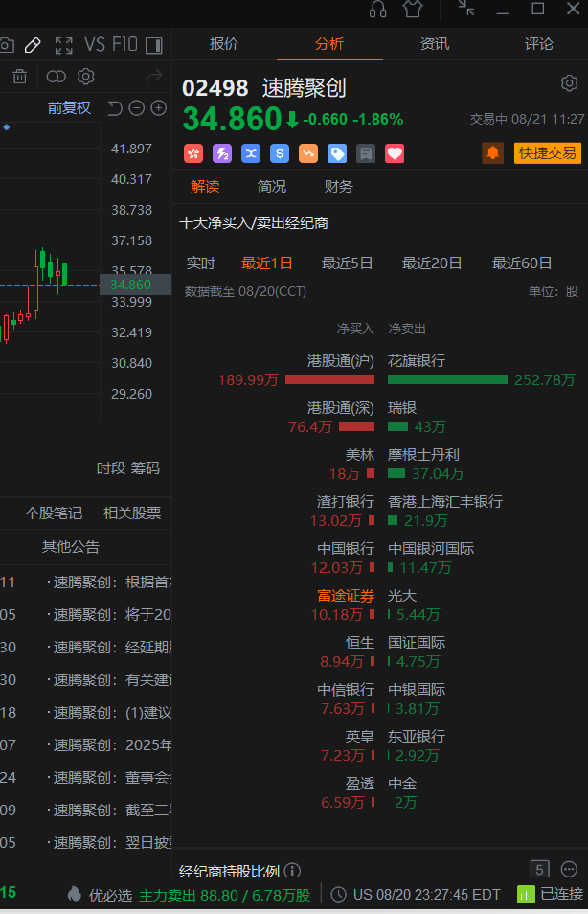The height and width of the screenshot is (914, 588).
Task: Click the blue tag badge icon
Action: [x=337, y=153]
